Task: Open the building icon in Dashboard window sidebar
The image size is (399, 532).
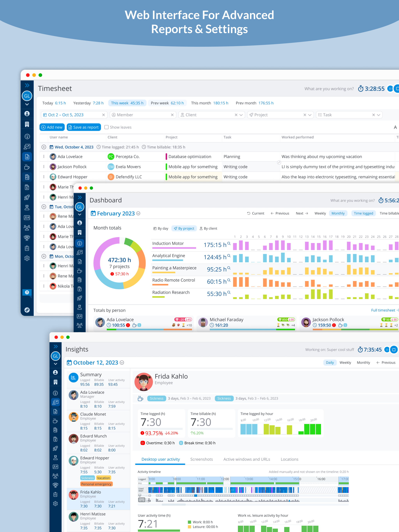Action: coord(80,232)
